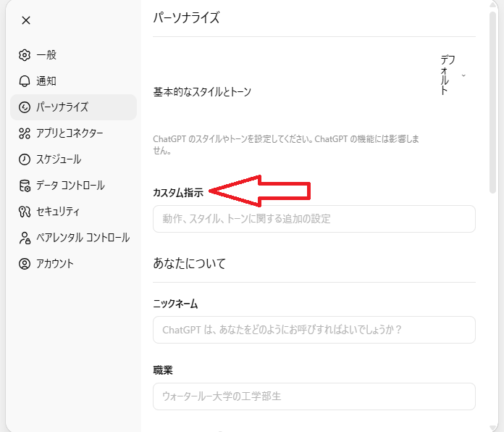Open the 一般 settings section

(74, 55)
